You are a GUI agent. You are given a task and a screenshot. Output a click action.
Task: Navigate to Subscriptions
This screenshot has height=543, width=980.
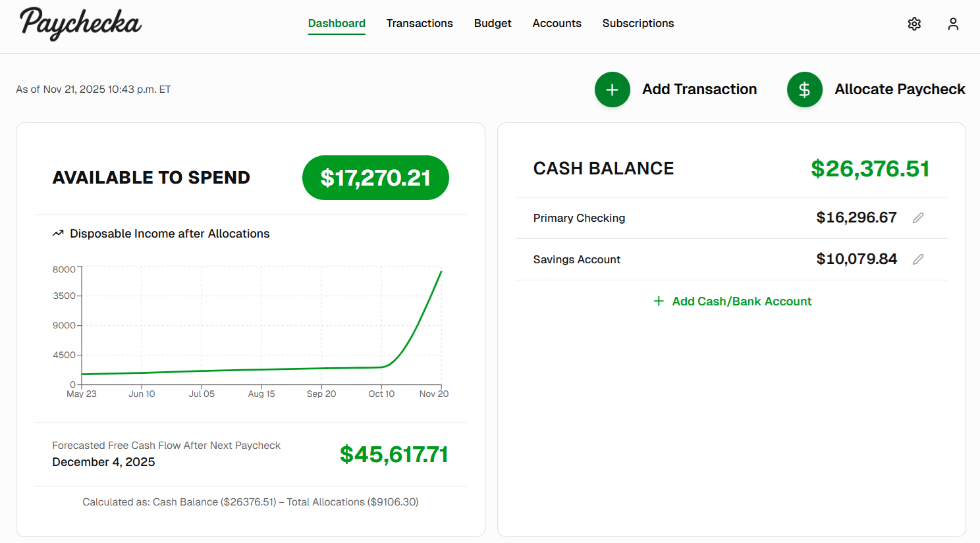638,23
